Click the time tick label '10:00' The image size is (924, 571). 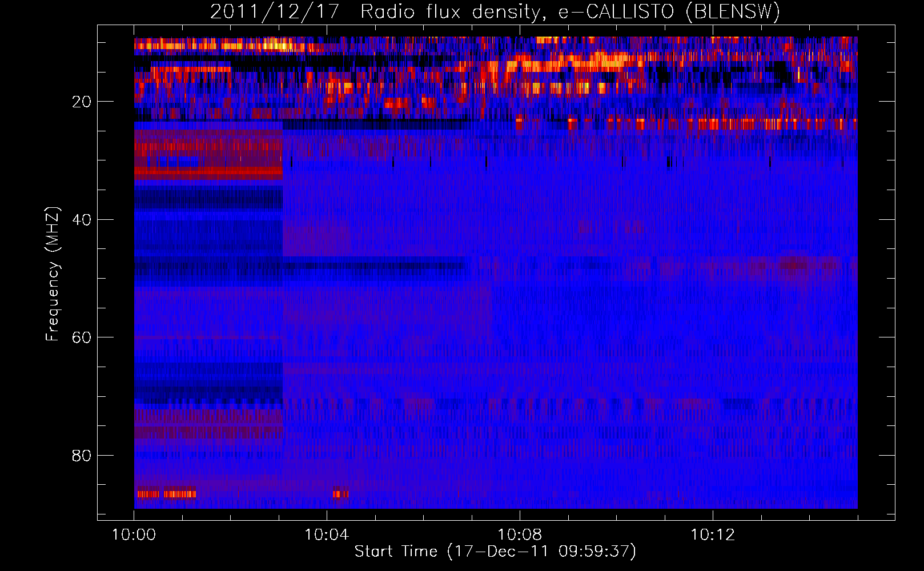134,535
